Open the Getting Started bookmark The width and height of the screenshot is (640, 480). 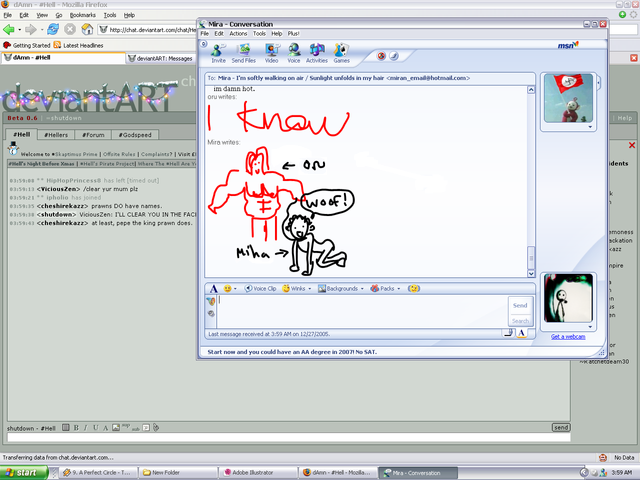coord(27,45)
